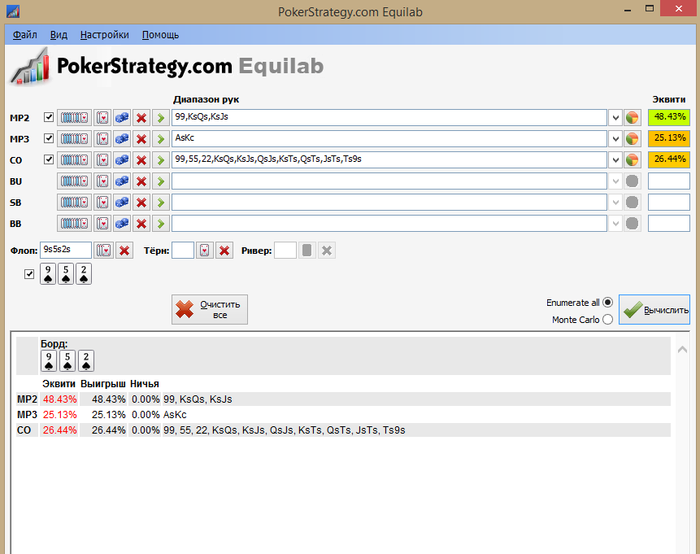Open card picker for CO row
The height and width of the screenshot is (554, 700).
103,160
